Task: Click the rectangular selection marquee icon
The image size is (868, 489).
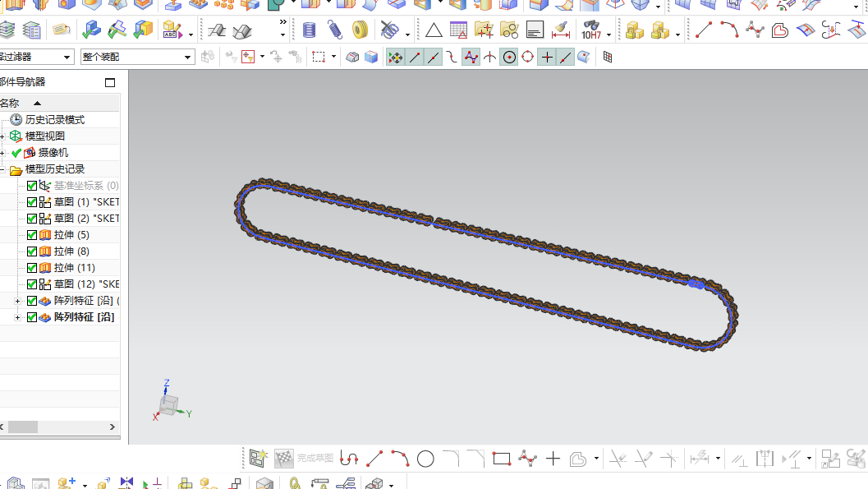Action: [319, 57]
